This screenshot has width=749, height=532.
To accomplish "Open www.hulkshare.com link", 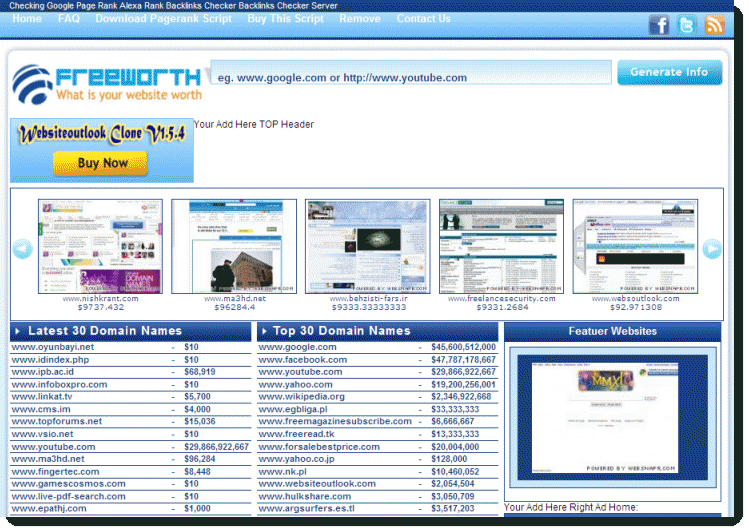I will coord(304,497).
